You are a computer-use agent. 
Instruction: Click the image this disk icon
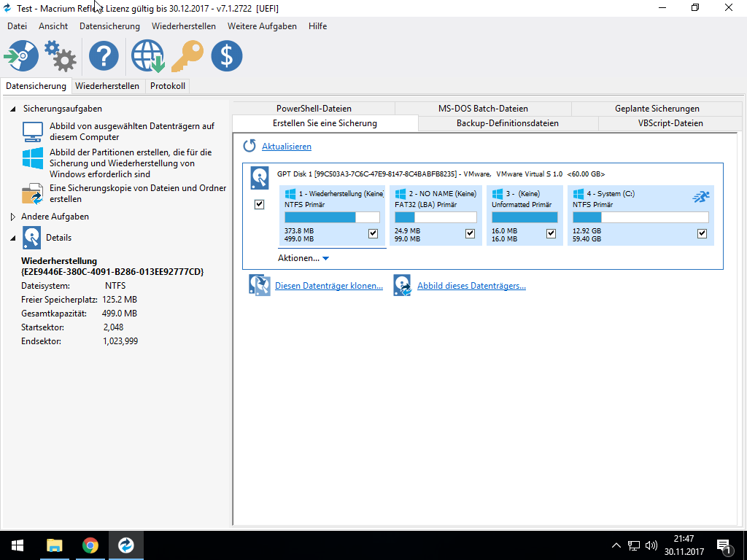coord(403,285)
